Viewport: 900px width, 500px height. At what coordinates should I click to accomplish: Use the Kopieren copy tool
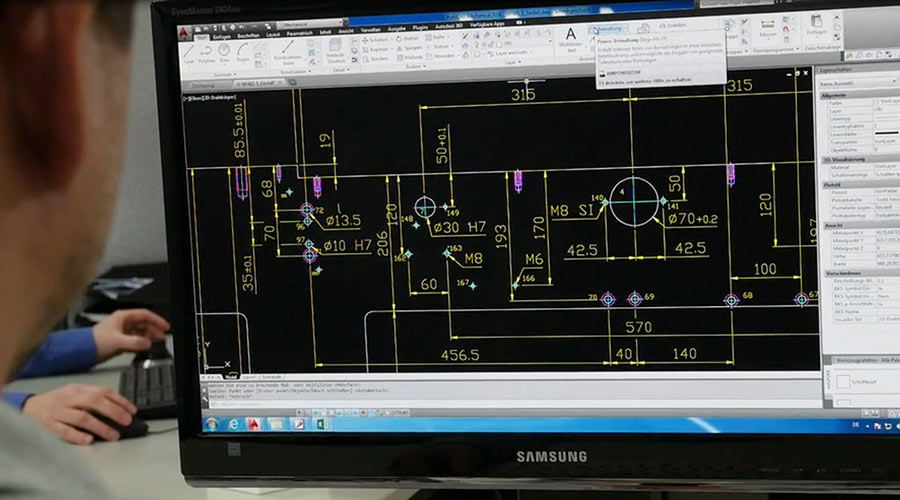point(376,49)
